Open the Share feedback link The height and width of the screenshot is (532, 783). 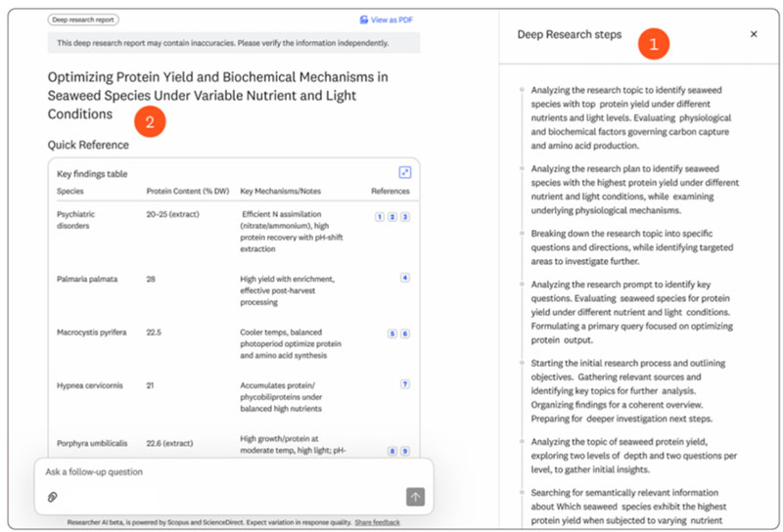click(x=377, y=522)
